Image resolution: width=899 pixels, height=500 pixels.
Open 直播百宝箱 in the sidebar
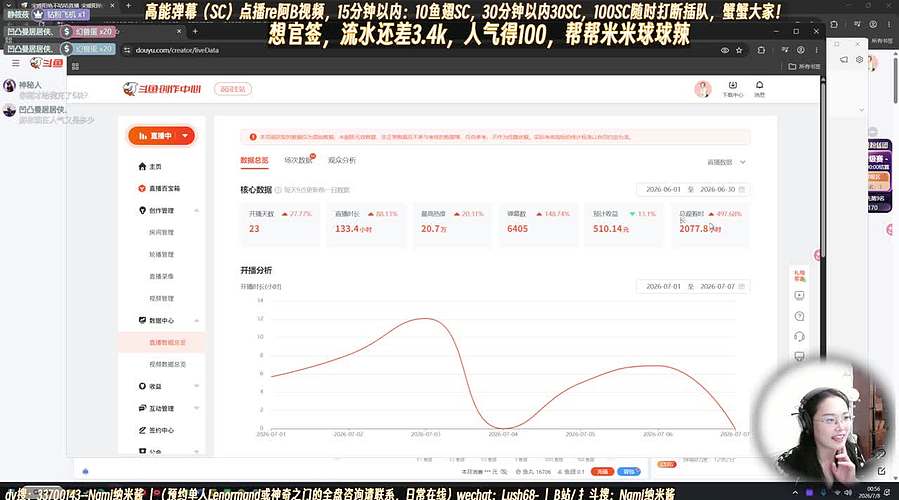tap(159, 188)
